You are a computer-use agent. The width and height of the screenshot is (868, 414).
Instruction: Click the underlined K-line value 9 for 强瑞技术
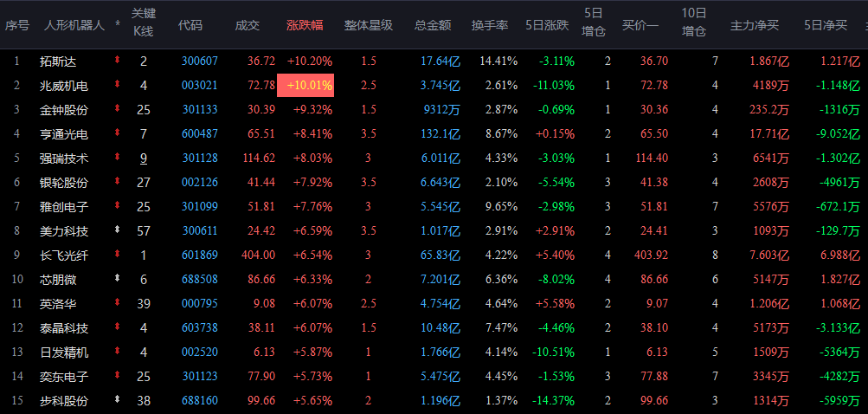pyautogui.click(x=144, y=158)
